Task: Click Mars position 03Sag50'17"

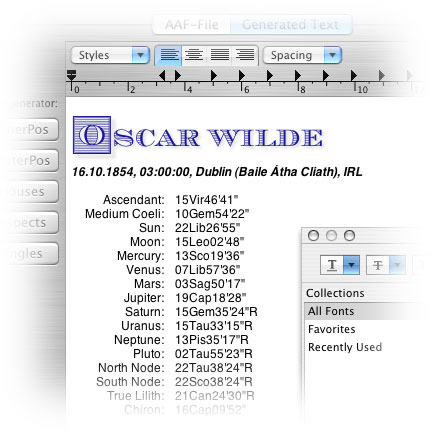Action: (210, 284)
